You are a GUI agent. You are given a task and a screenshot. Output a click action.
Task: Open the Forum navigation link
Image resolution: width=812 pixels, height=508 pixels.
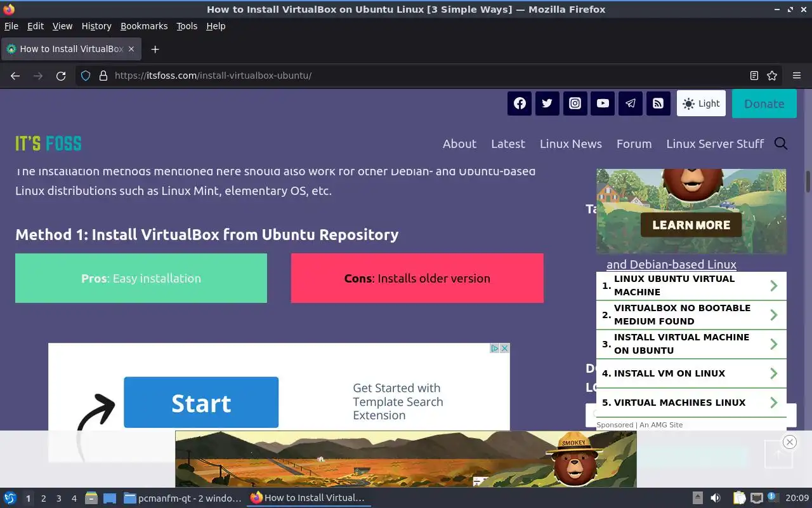click(x=634, y=144)
